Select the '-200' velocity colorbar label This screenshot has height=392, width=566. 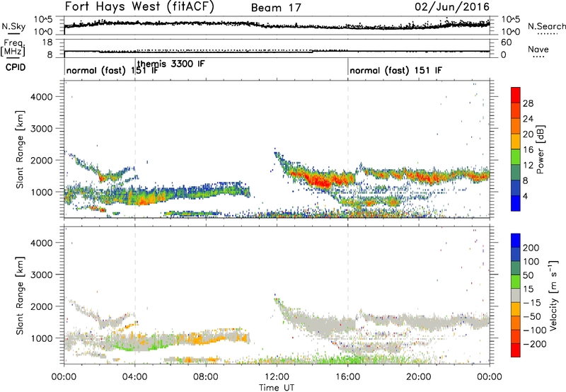535,344
